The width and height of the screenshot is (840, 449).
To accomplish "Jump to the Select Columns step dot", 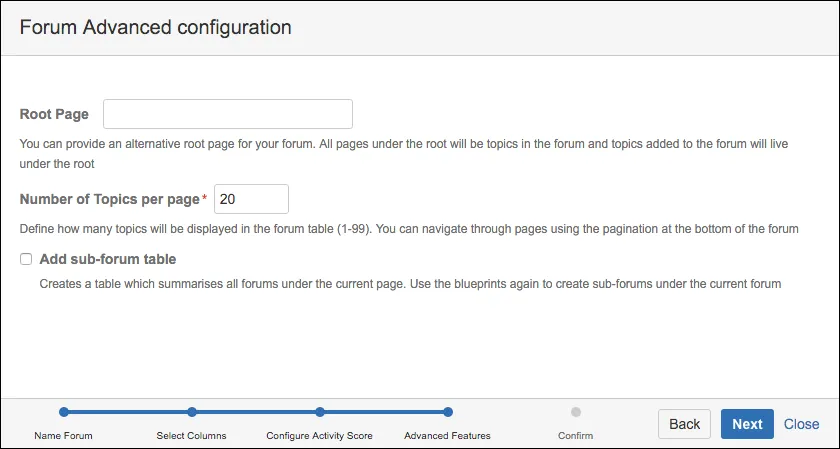I will click(192, 412).
